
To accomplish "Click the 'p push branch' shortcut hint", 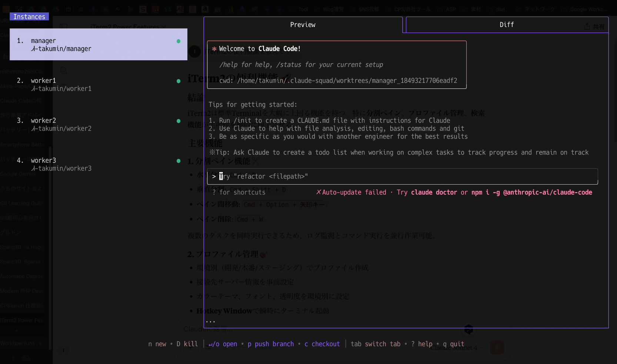I will point(271,344).
